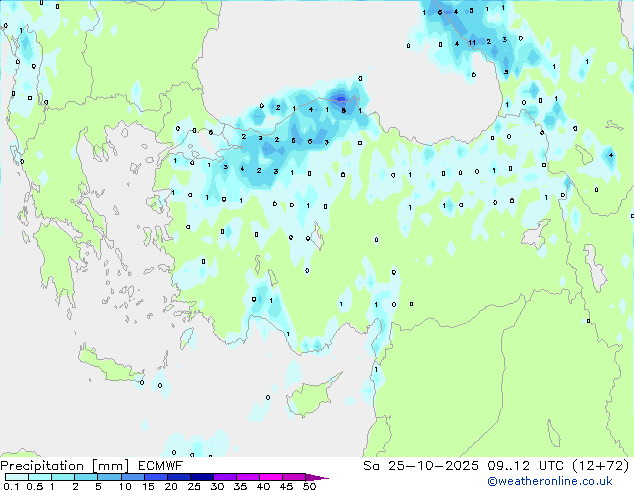Select the Precipitation [mm] title text
This screenshot has width=634, height=490.
[65, 466]
